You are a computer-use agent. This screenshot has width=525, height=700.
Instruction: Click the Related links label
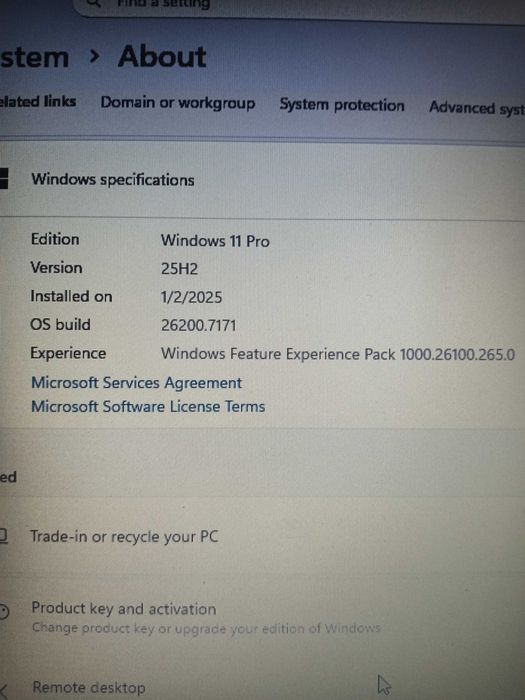(38, 101)
